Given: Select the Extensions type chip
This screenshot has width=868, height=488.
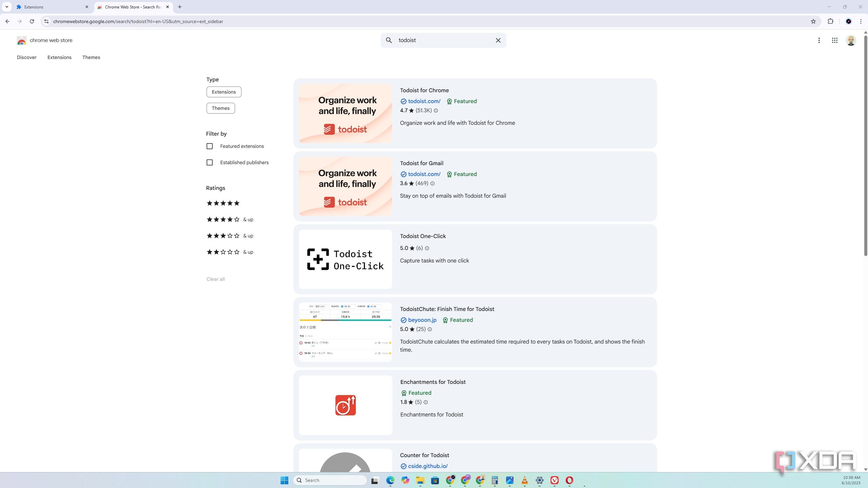Looking at the screenshot, I should point(224,92).
